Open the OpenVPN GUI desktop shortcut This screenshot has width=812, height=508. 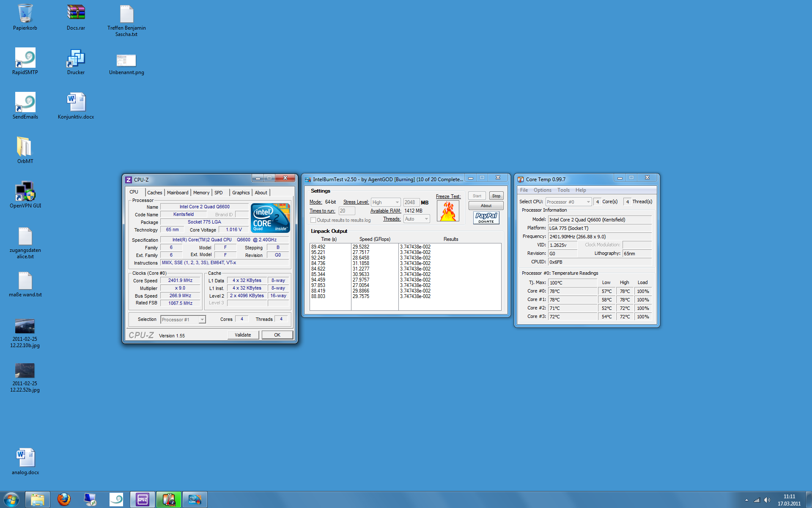pos(25,192)
